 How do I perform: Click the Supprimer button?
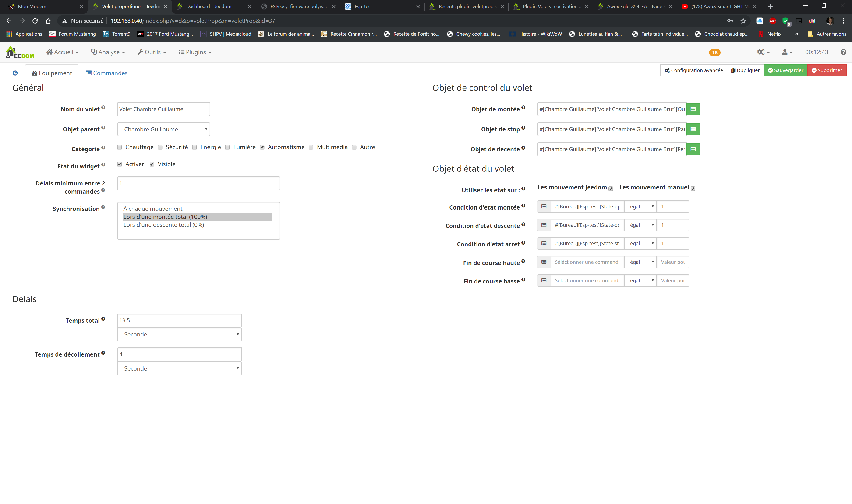coord(827,70)
